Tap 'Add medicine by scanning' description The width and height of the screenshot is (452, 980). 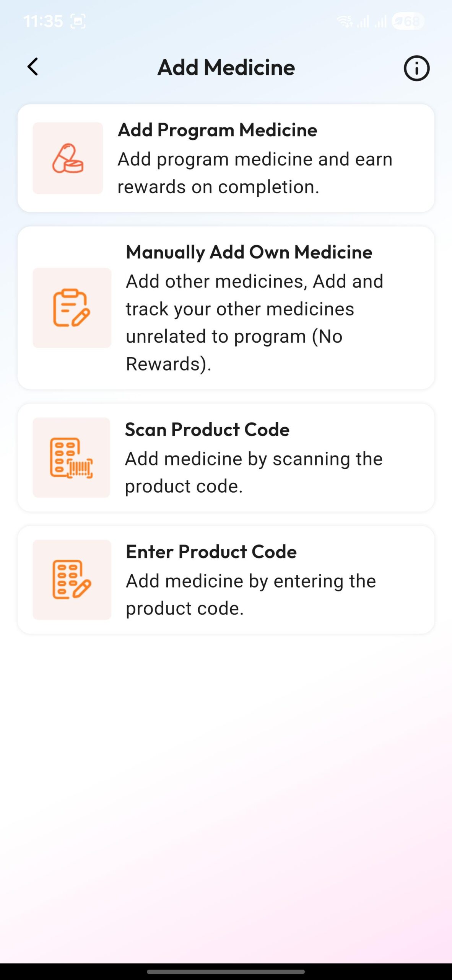tap(254, 472)
